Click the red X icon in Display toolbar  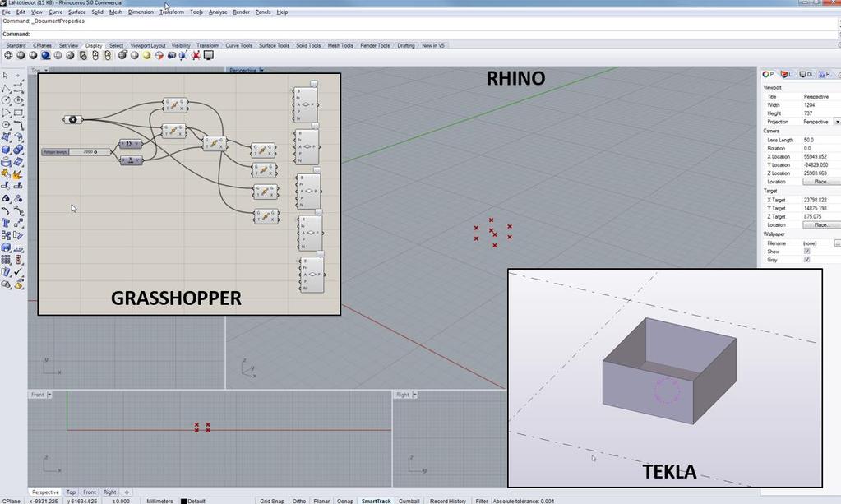(196, 55)
